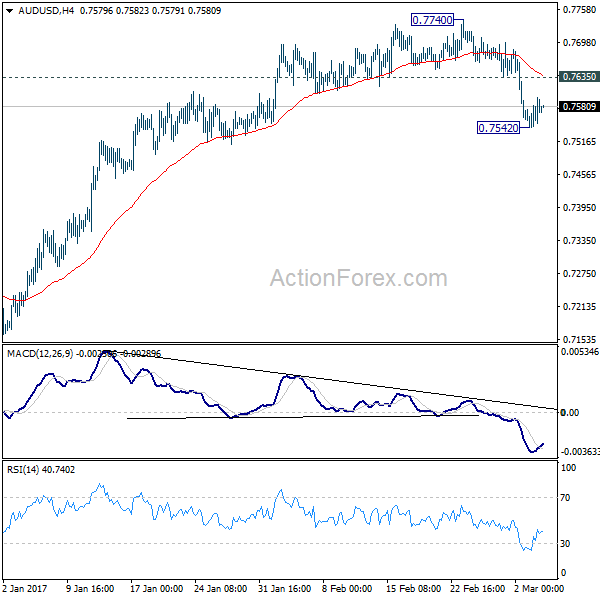Click the RSI 100 scale label
This screenshot has width=600, height=600.
pyautogui.click(x=568, y=468)
